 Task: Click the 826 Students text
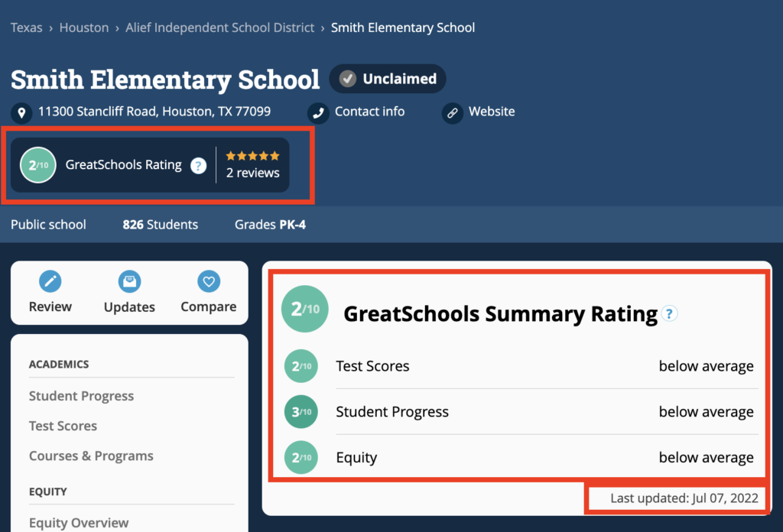tap(161, 225)
